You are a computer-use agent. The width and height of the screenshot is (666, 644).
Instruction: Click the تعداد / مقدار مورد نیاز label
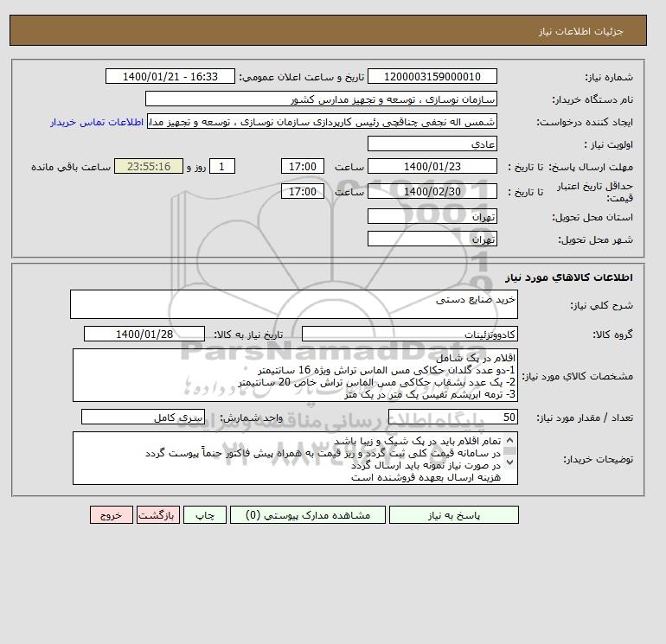click(585, 418)
